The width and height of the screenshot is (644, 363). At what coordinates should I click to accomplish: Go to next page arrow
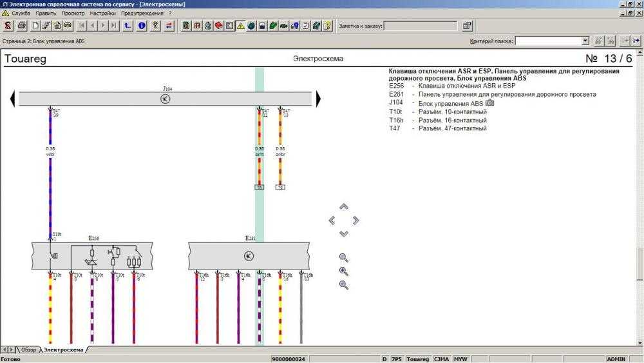click(x=103, y=26)
